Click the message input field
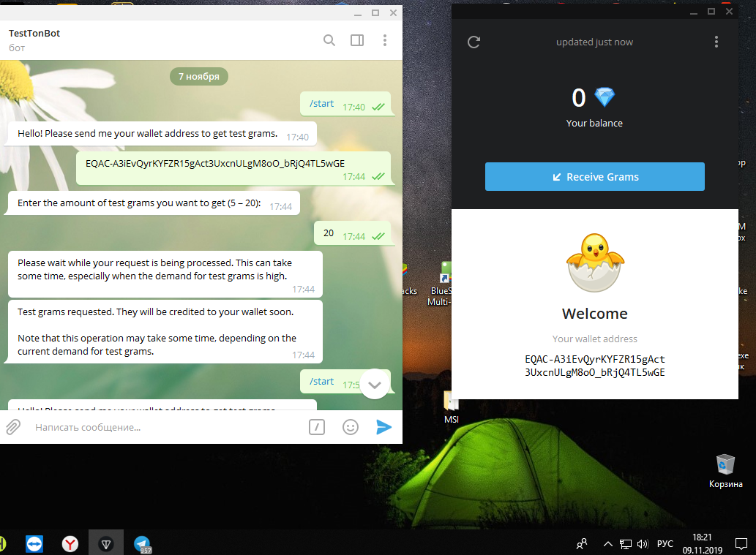Screen dimensions: 756x555 pyautogui.click(x=166, y=427)
